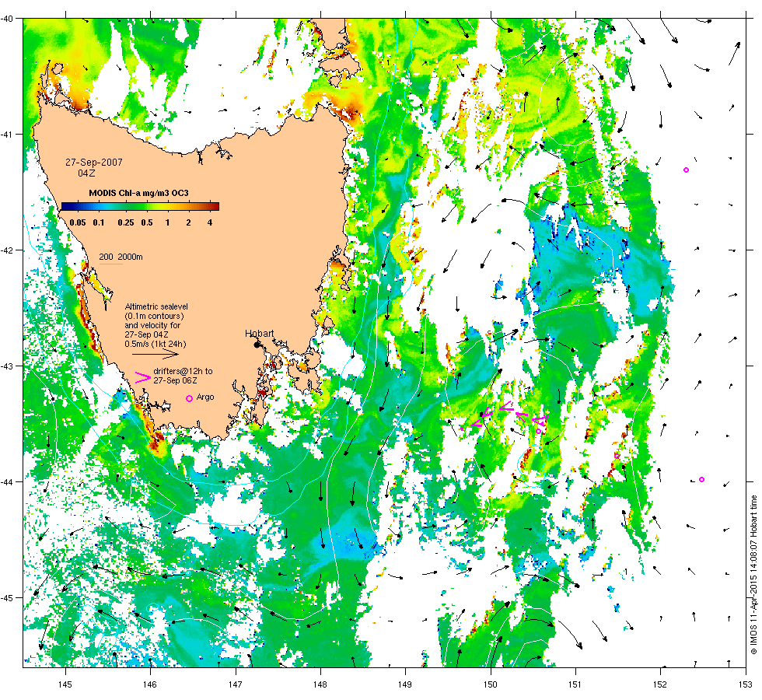Click the -44 latitude axis label
The width and height of the screenshot is (762, 700).
click(x=9, y=481)
